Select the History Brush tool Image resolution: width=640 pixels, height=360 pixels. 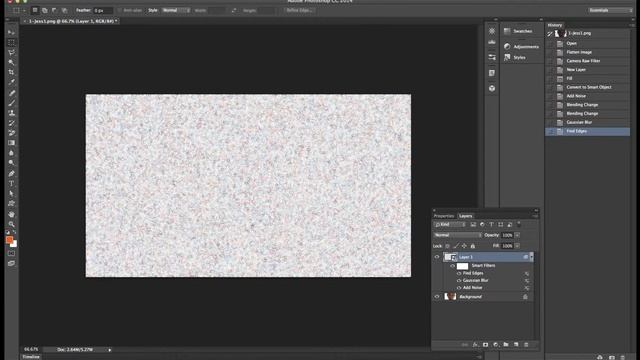[11, 123]
